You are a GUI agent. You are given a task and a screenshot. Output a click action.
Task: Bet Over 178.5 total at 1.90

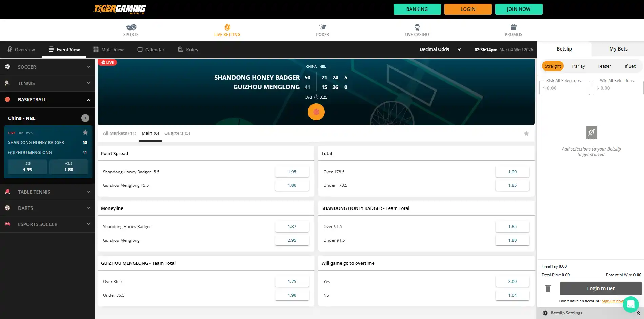pos(512,172)
